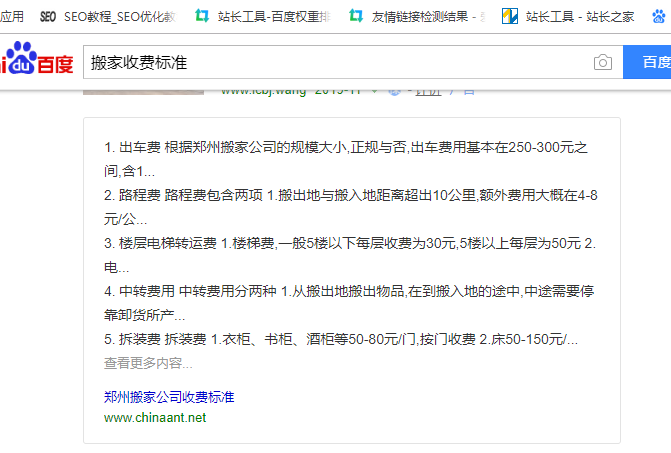Image resolution: width=671 pixels, height=453 pixels.
Task: Click the SEO bookmark favicon
Action: point(48,17)
